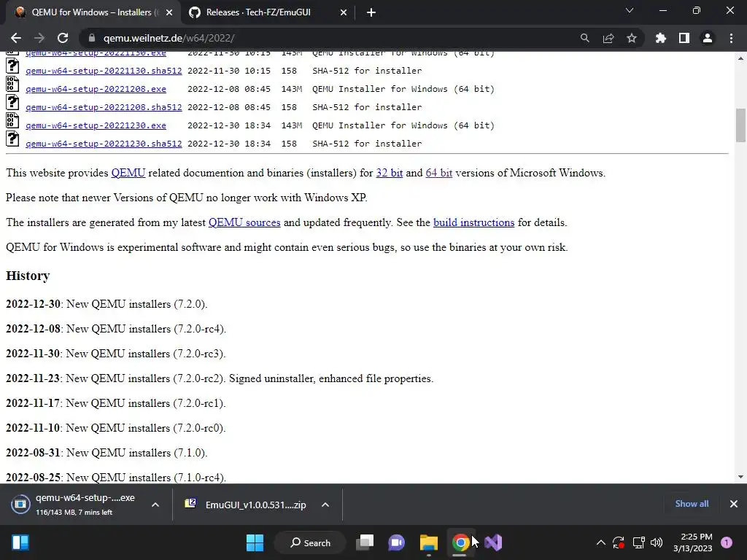The width and height of the screenshot is (747, 560).
Task: Click the network tray icon
Action: pyautogui.click(x=638, y=542)
